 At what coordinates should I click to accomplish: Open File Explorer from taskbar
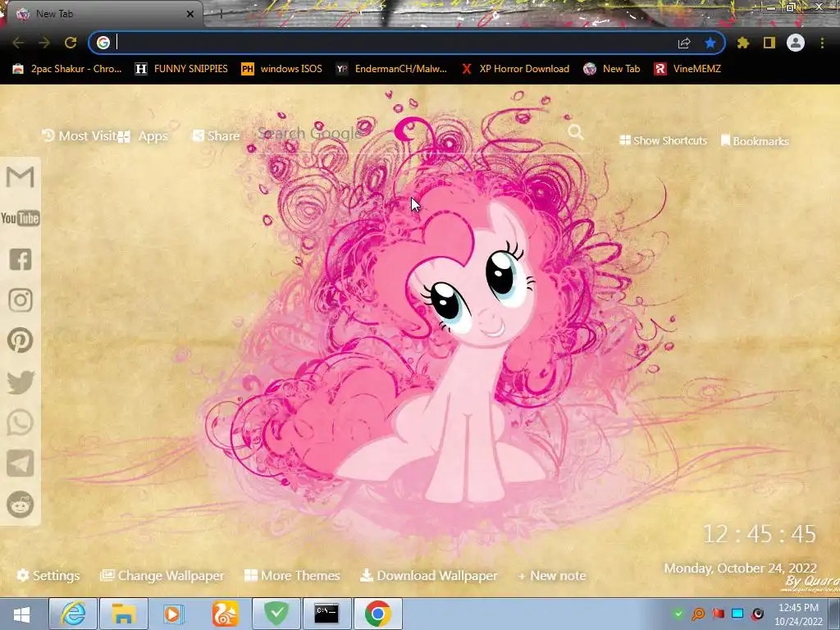pyautogui.click(x=124, y=614)
